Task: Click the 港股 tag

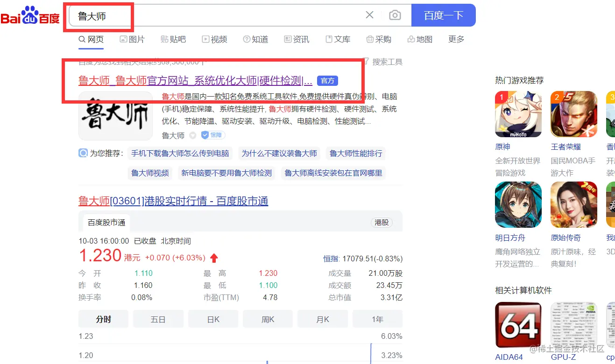Action: [x=382, y=223]
